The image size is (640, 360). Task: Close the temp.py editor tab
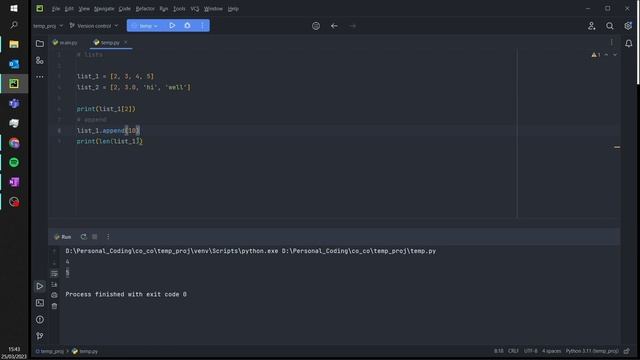pos(126,42)
